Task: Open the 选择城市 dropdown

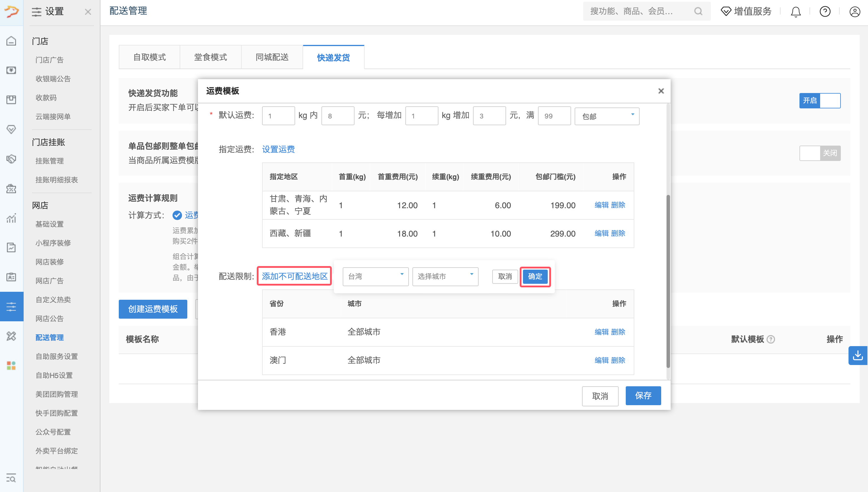Action: pyautogui.click(x=445, y=276)
